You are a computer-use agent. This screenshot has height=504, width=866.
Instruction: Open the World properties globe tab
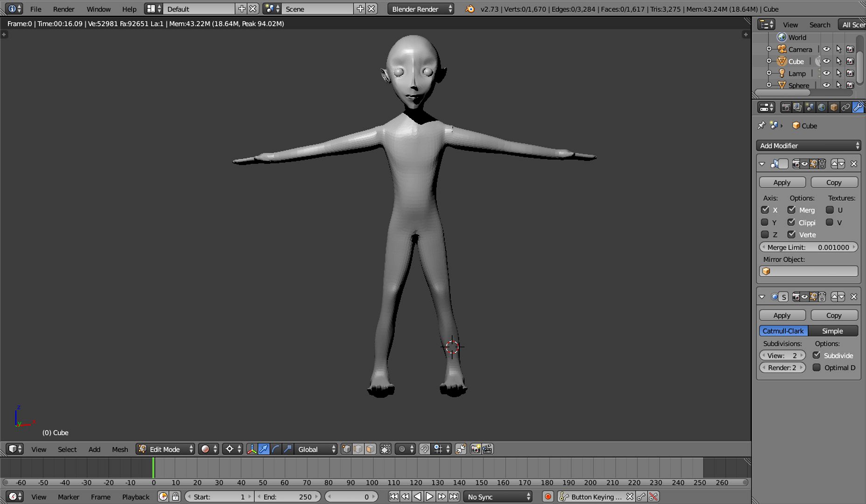(822, 107)
